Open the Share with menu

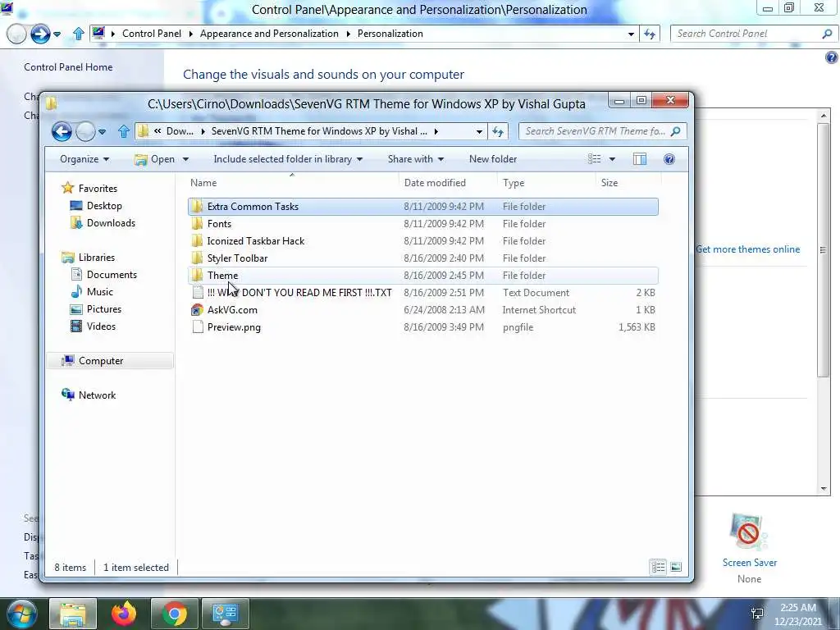416,159
